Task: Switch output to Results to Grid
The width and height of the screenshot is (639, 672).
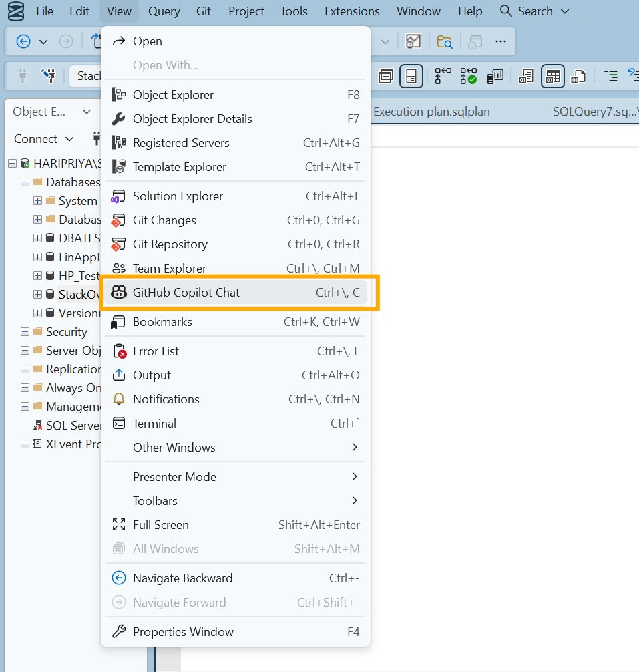Action: [x=552, y=77]
